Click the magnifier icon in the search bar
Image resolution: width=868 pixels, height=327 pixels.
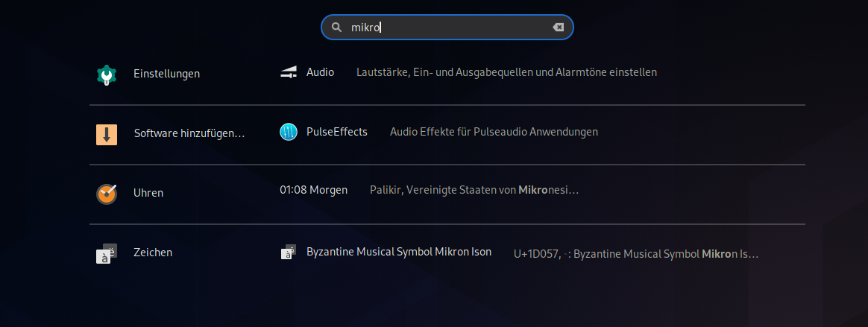tap(336, 27)
